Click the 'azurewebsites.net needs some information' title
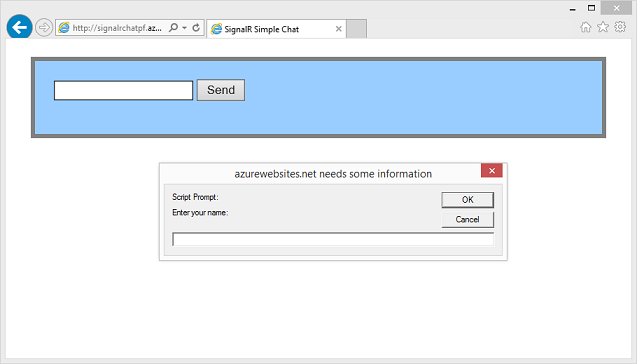637x364 pixels. pos(333,174)
